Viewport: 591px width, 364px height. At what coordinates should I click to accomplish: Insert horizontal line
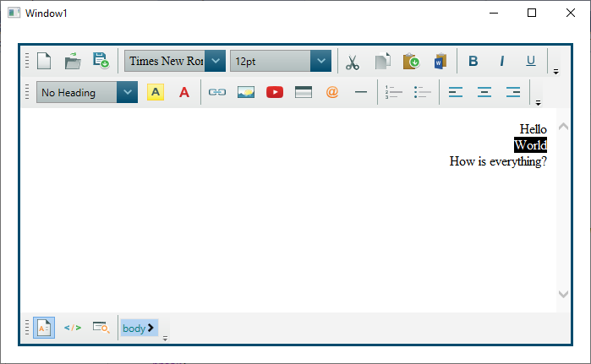point(361,92)
